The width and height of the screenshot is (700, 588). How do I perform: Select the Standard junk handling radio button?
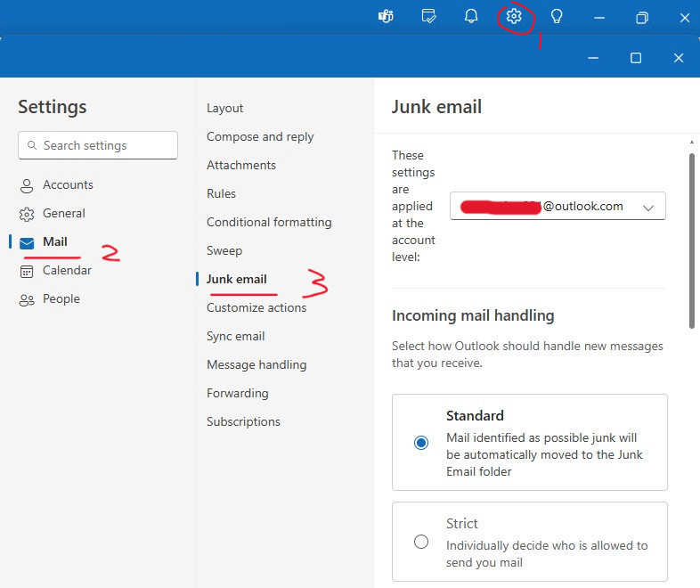coord(421,443)
